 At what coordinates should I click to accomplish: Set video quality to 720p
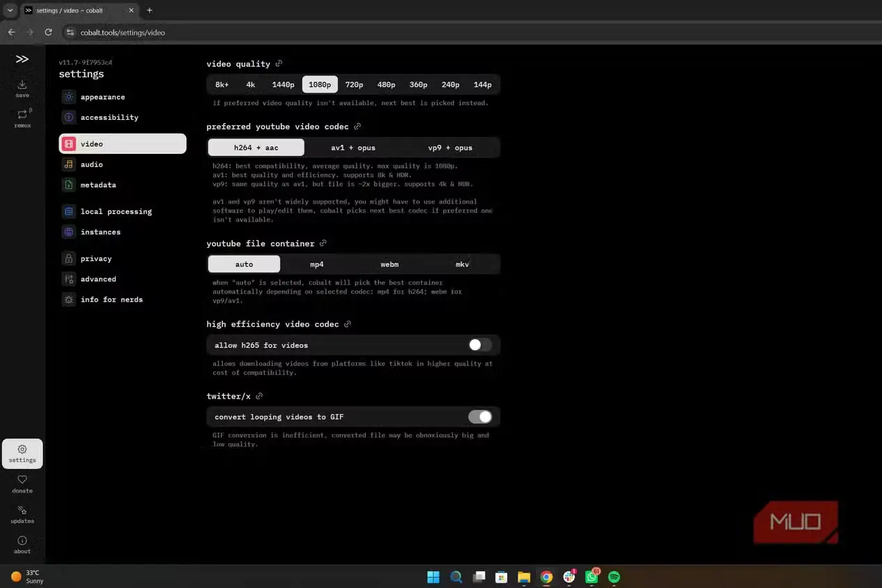354,84
